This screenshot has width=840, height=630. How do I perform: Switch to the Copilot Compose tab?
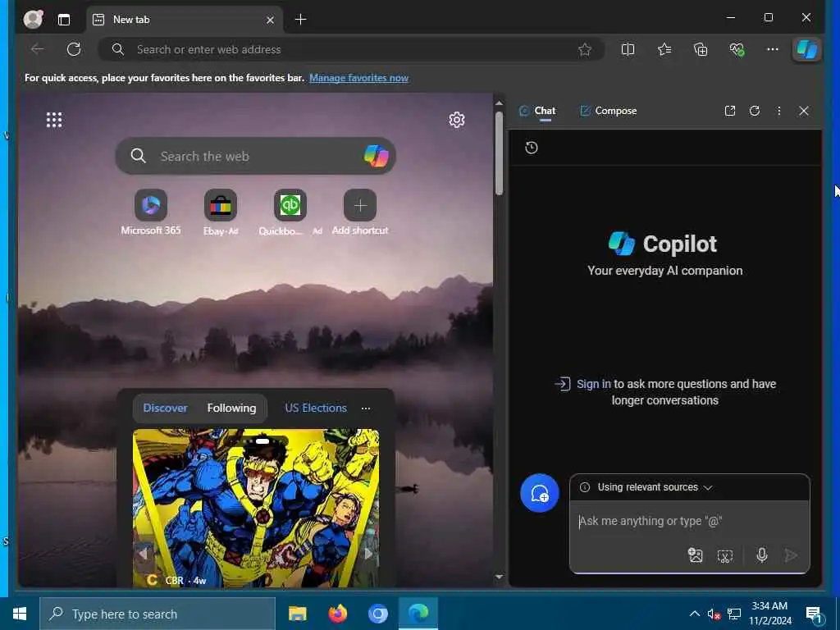tap(609, 111)
